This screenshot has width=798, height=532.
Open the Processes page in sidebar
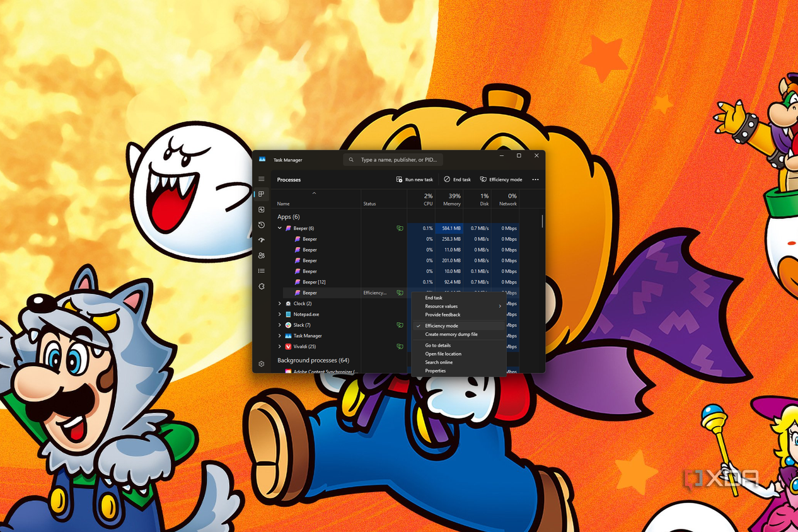[262, 194]
